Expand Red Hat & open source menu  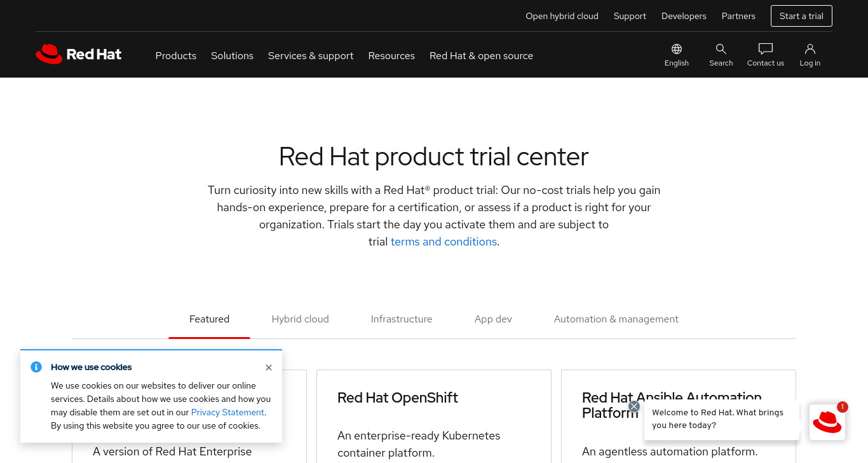coord(481,56)
